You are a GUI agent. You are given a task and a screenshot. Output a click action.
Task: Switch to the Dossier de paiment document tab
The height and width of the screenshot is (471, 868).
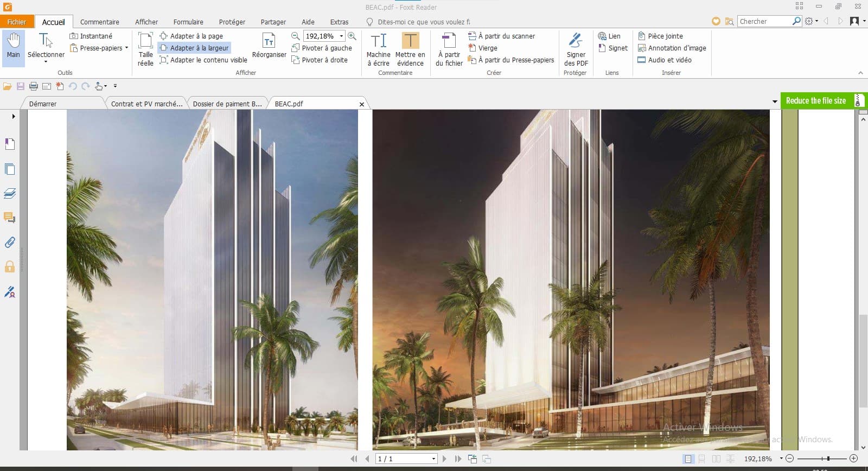click(227, 104)
